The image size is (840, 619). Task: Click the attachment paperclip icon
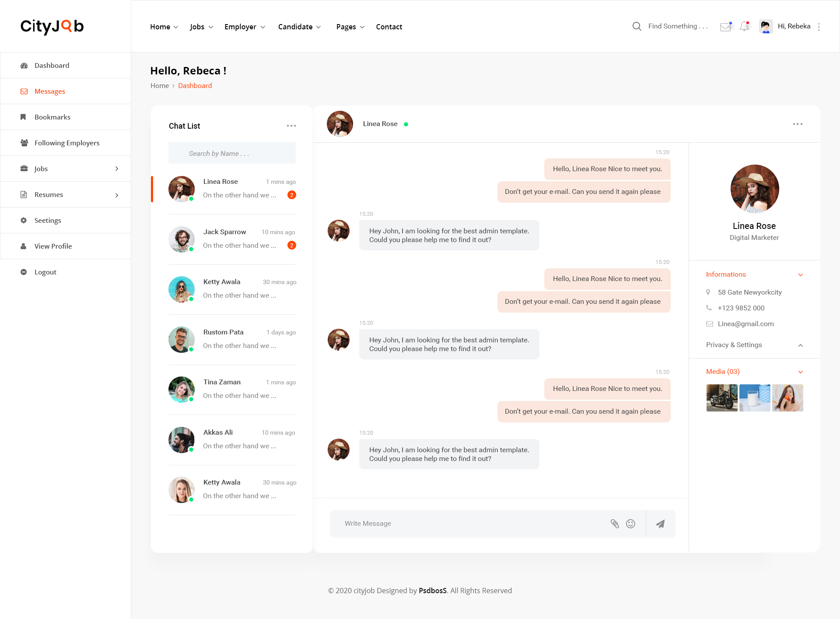point(615,524)
